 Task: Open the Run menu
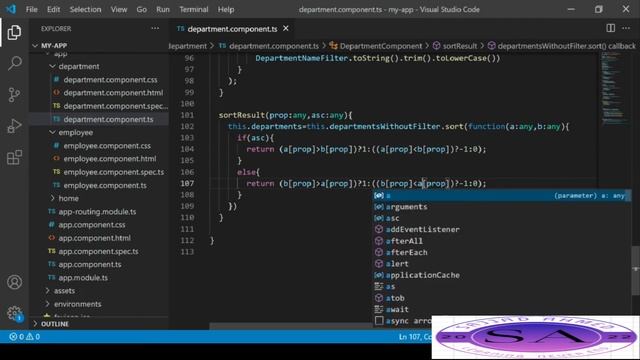(163, 9)
